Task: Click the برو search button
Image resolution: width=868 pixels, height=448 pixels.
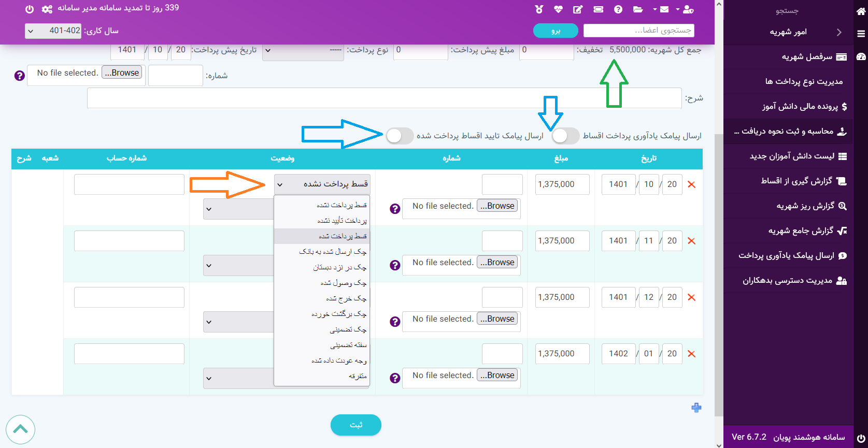Action: point(556,31)
